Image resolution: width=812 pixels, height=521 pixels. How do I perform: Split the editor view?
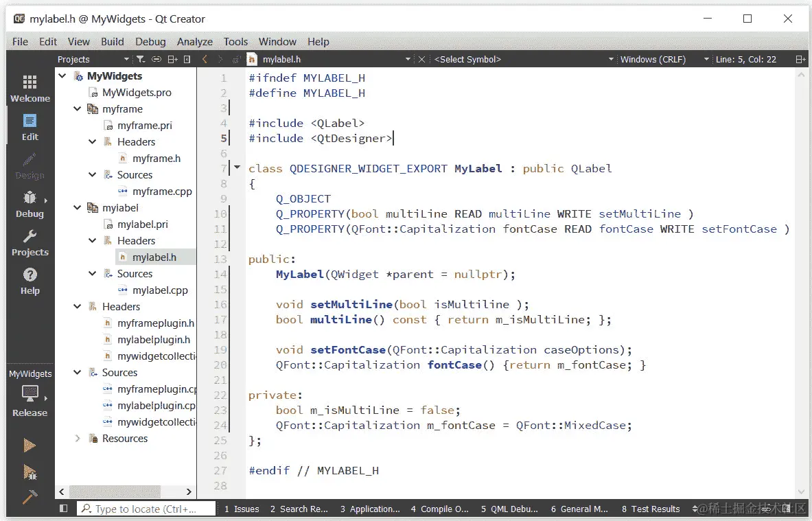(800, 59)
